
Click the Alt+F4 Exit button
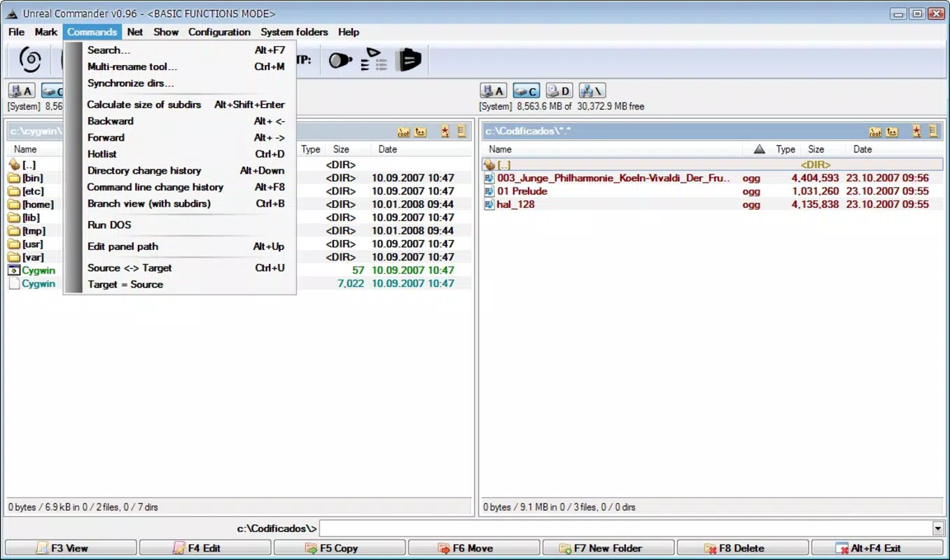pyautogui.click(x=878, y=548)
